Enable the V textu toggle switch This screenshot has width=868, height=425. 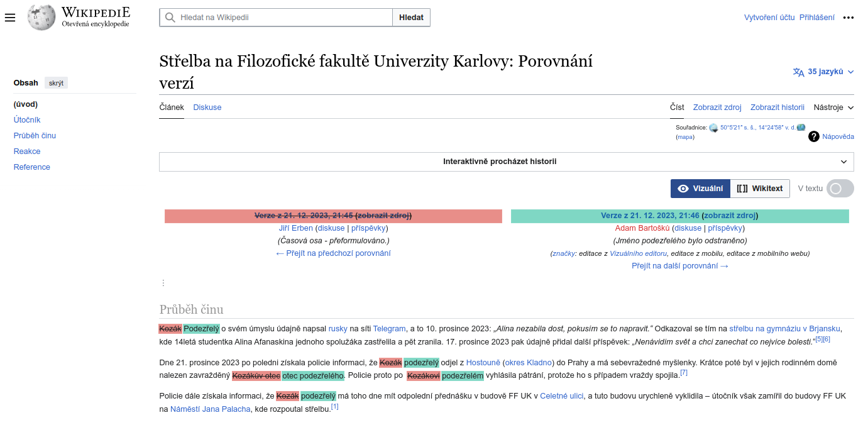pos(840,188)
